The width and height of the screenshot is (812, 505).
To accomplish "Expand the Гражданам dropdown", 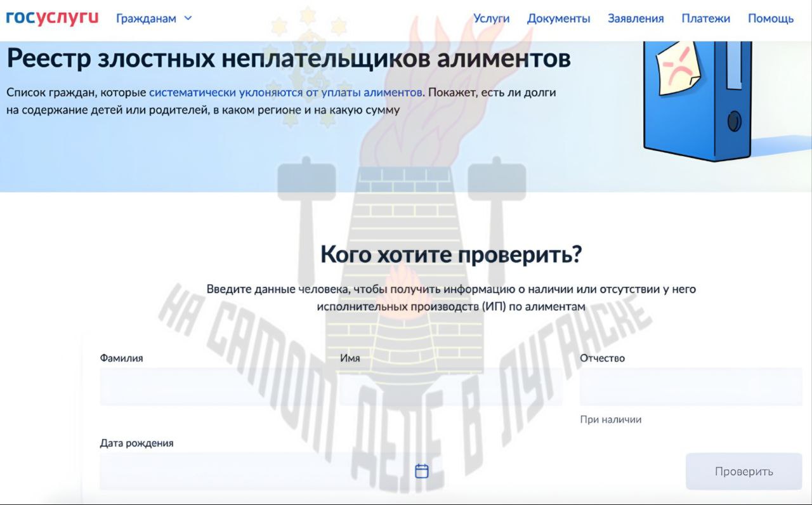I will click(x=145, y=18).
